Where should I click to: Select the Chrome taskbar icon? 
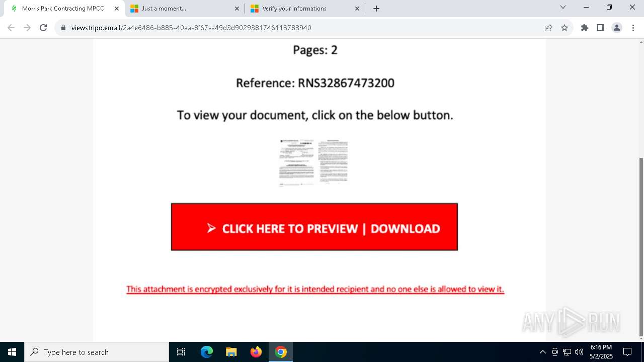[x=281, y=352]
